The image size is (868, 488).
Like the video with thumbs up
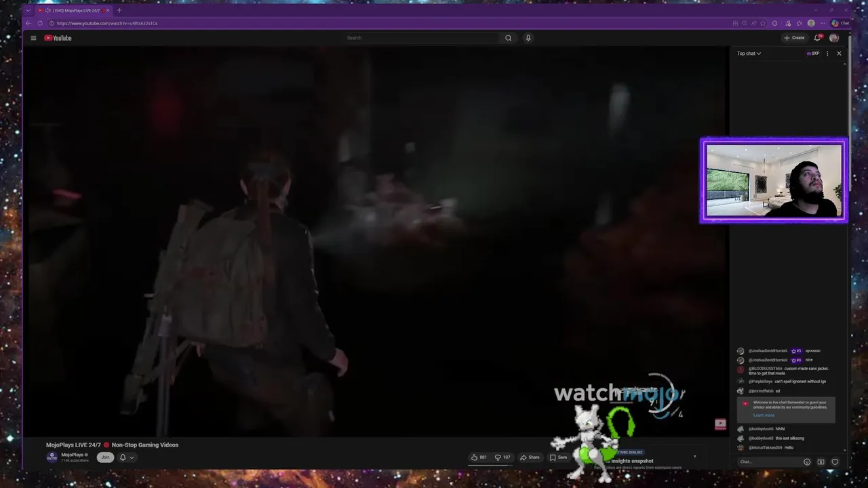coord(479,457)
